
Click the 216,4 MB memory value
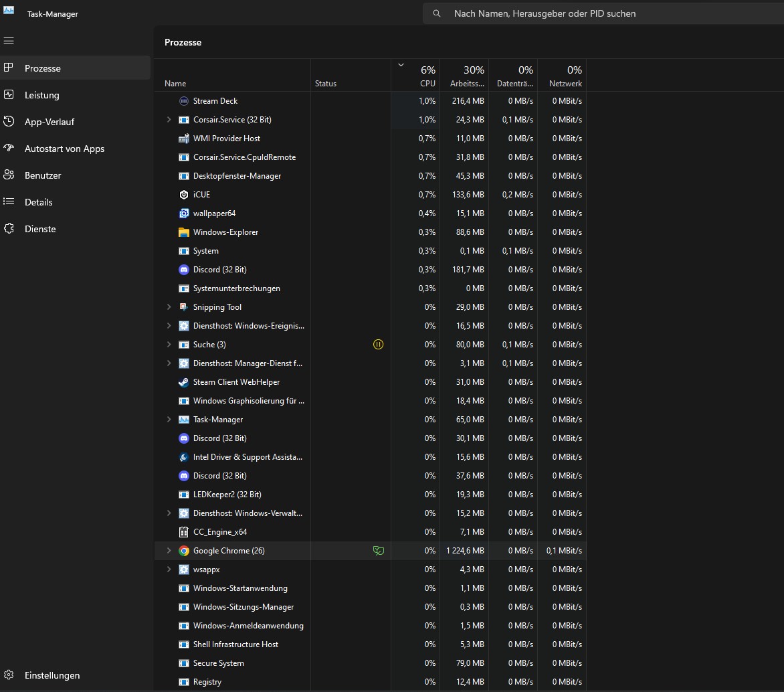coord(468,101)
